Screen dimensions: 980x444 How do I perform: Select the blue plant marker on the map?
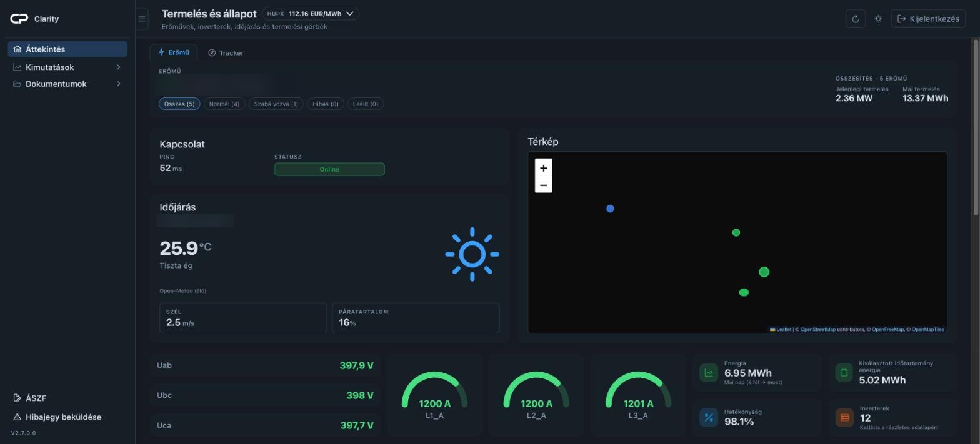click(x=610, y=209)
